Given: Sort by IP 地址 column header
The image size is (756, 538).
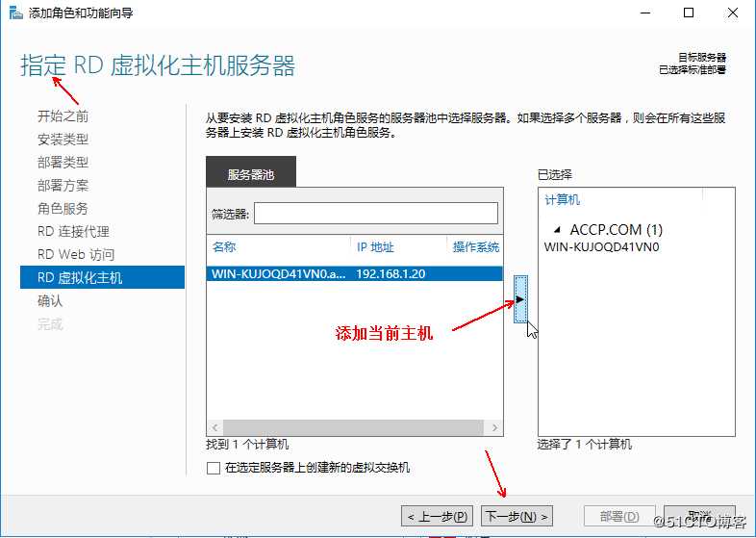Looking at the screenshot, I should coord(375,247).
